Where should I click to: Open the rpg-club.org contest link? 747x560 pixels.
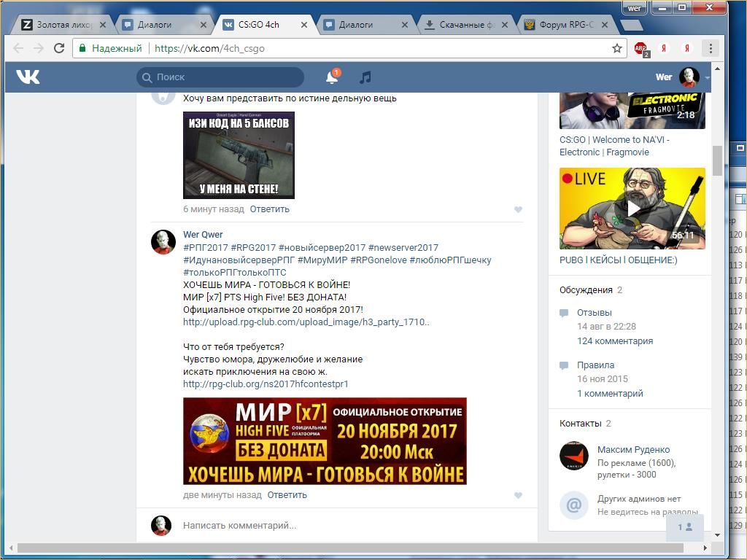pos(266,384)
